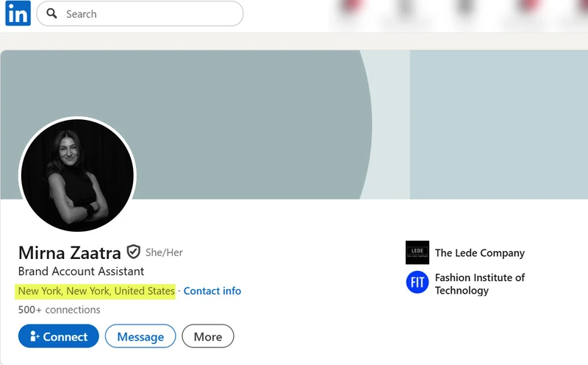The image size is (588, 365).
Task: Click the LinkedIn logo icon
Action: (18, 13)
